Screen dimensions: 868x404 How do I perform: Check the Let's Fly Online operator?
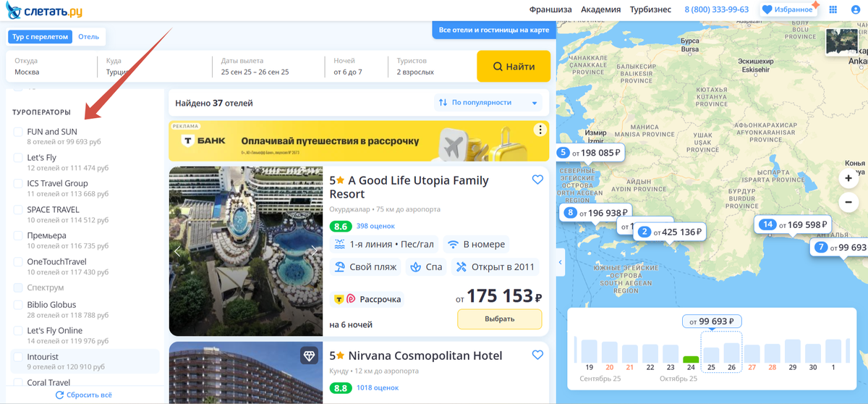tap(18, 331)
